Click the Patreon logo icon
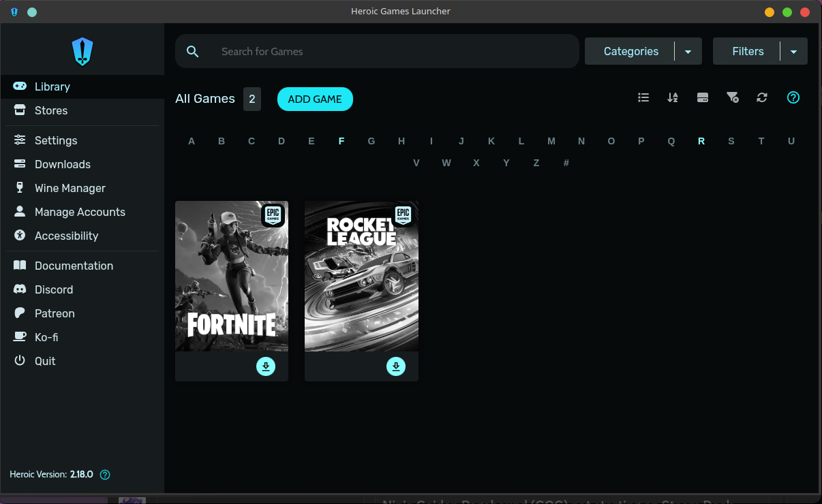This screenshot has height=504, width=822. (20, 313)
